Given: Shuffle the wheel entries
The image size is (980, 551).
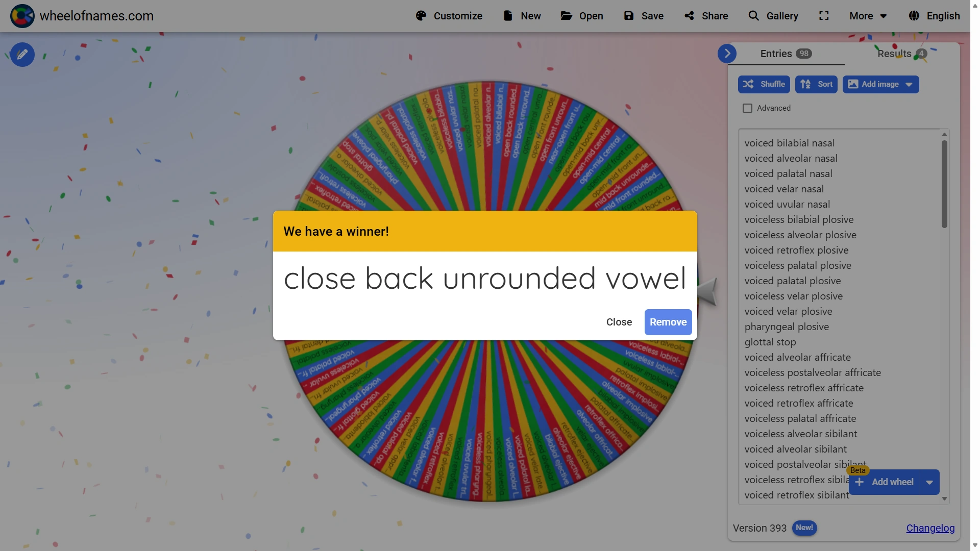Looking at the screenshot, I should pos(764,84).
